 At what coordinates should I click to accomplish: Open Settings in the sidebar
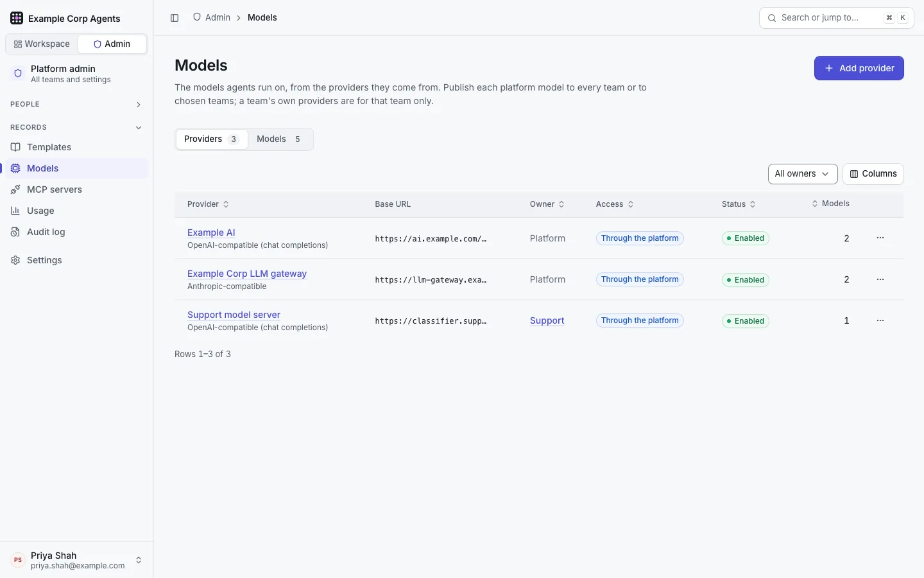click(76, 260)
